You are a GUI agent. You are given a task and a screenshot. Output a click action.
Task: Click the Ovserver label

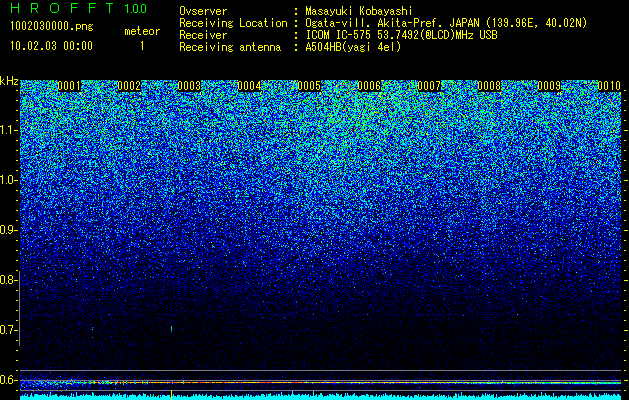(203, 11)
